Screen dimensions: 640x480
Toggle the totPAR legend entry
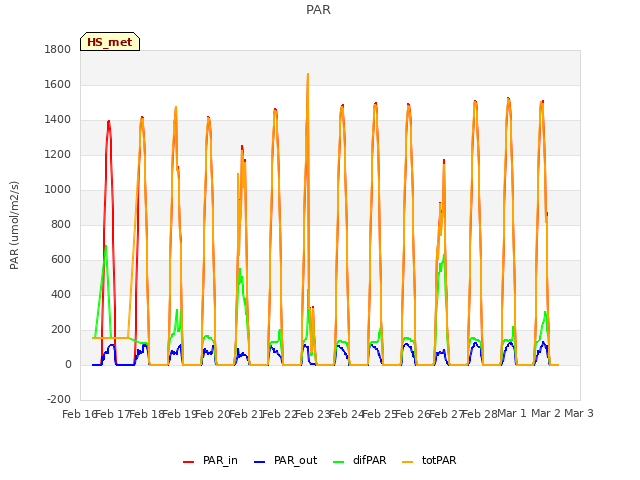(x=429, y=460)
